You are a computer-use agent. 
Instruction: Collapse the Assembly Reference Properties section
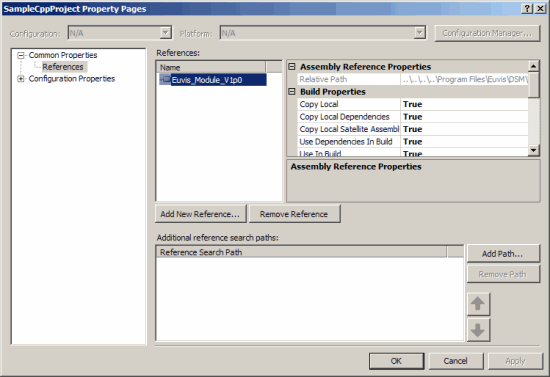(292, 67)
